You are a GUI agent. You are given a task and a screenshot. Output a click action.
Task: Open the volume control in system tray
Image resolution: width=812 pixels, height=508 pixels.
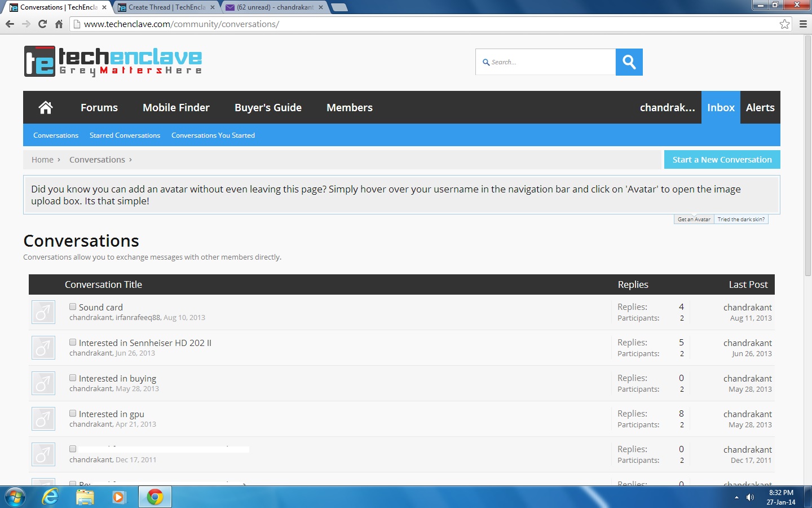tap(750, 497)
